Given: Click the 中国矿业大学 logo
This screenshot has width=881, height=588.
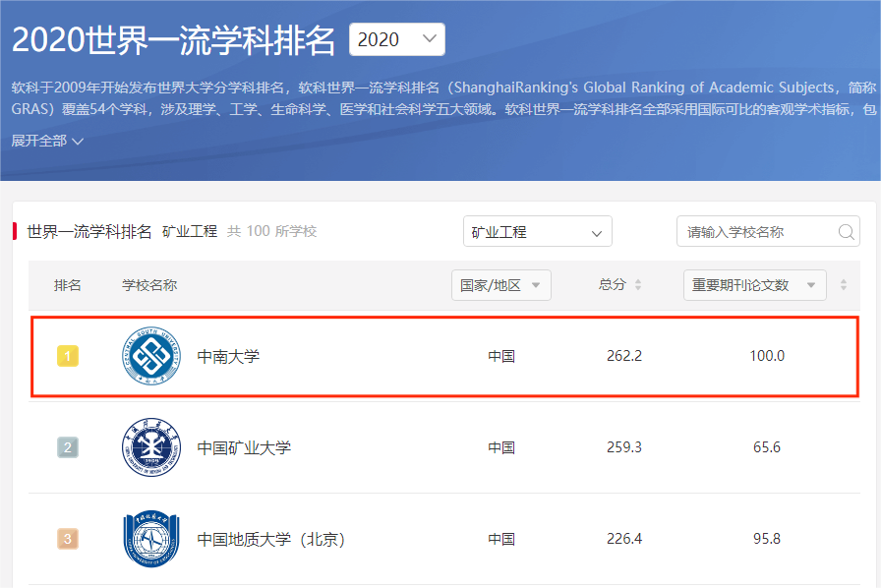Looking at the screenshot, I should 151,447.
